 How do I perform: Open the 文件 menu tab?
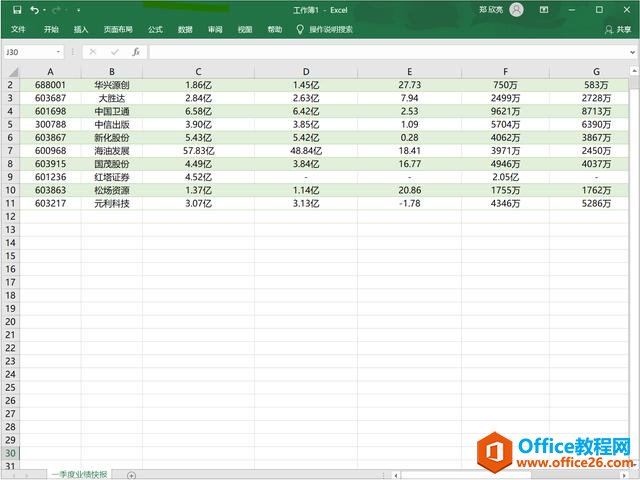[x=18, y=29]
